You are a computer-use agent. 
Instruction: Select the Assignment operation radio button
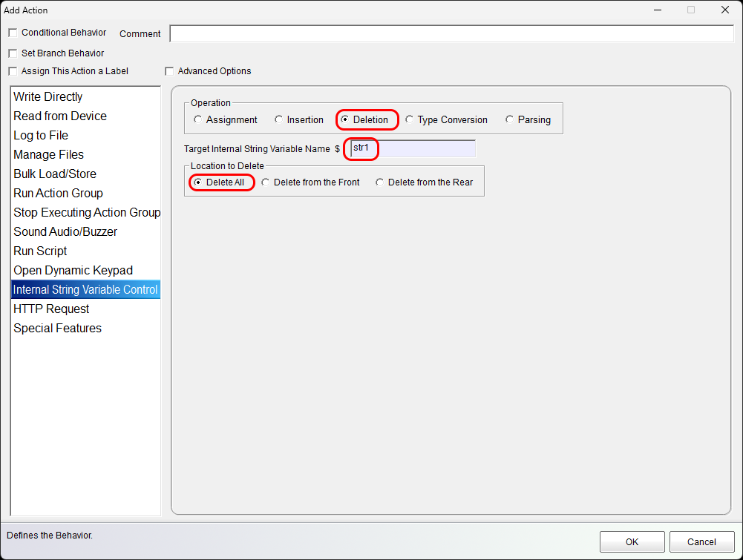(x=197, y=119)
